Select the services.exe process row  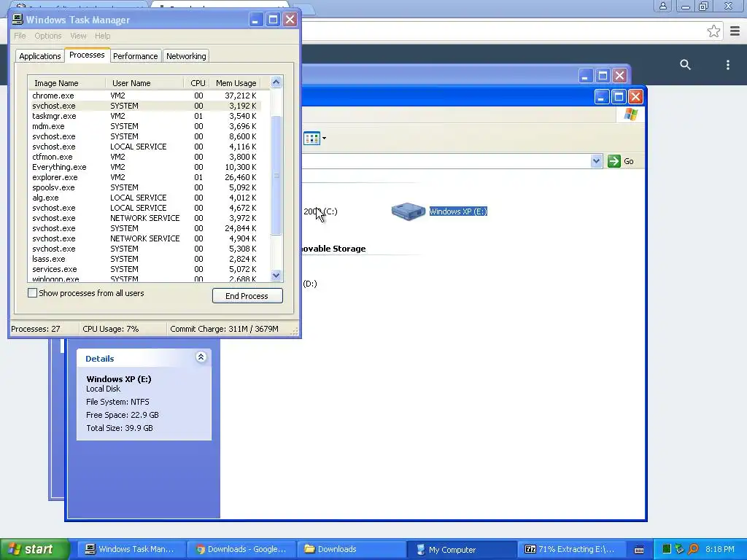pos(145,269)
